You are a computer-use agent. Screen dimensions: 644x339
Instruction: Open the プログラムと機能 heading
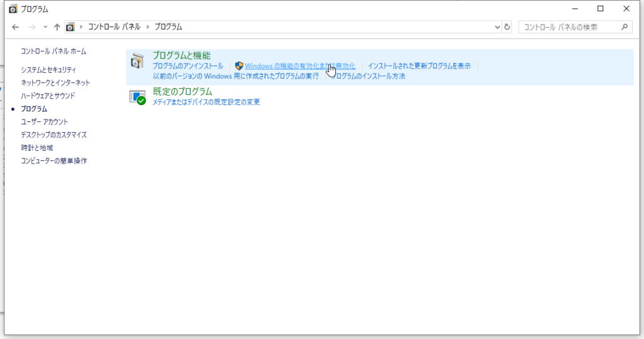182,55
